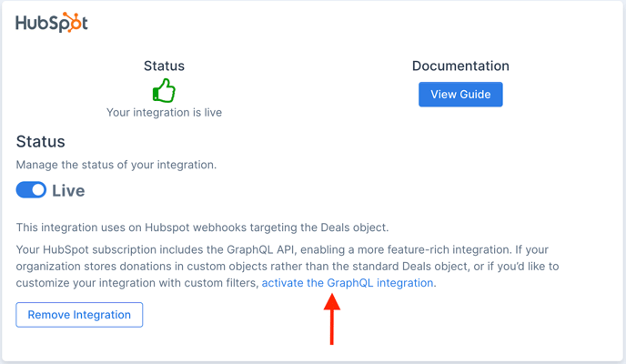Click the white knob of Live toggle
This screenshot has height=364, width=626.
(x=38, y=190)
